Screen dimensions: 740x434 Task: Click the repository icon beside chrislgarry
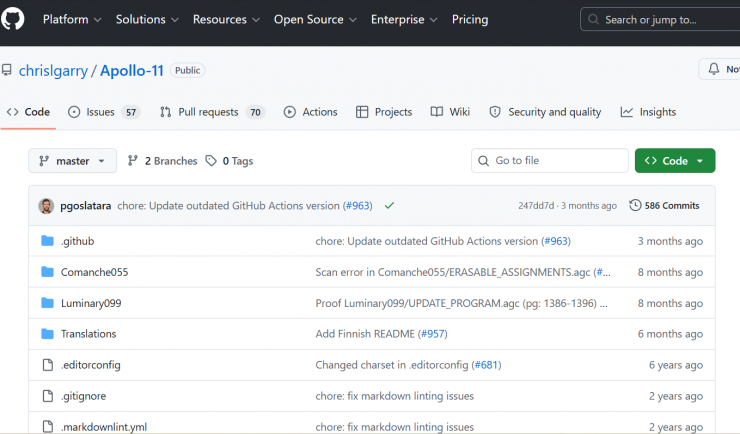[x=7, y=70]
